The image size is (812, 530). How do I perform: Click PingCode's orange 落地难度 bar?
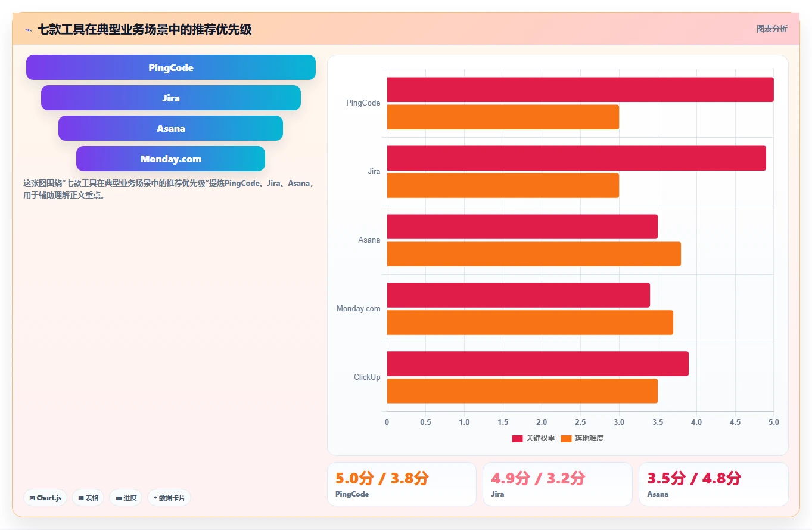point(503,117)
